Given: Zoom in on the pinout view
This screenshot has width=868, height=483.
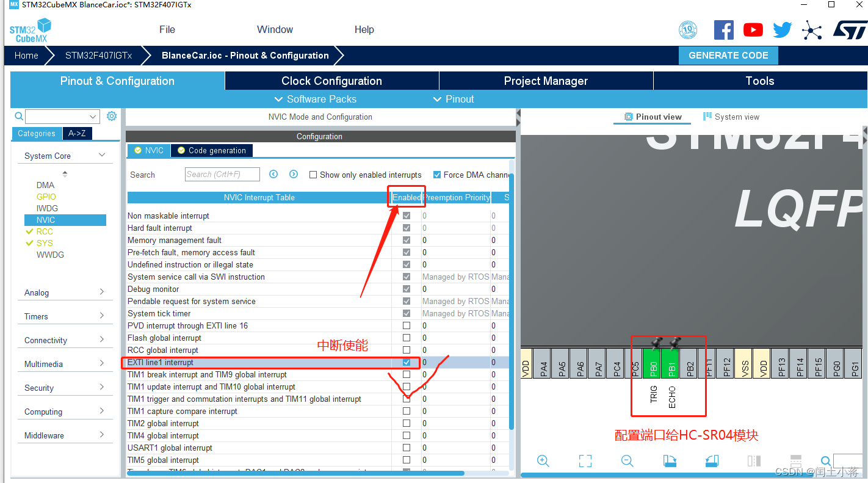Looking at the screenshot, I should pos(543,461).
